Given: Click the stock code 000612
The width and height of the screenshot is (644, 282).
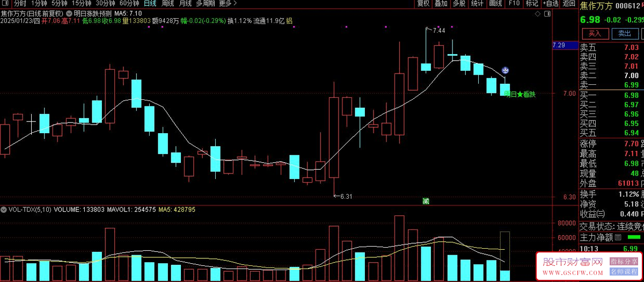Looking at the screenshot, I should [629, 6].
